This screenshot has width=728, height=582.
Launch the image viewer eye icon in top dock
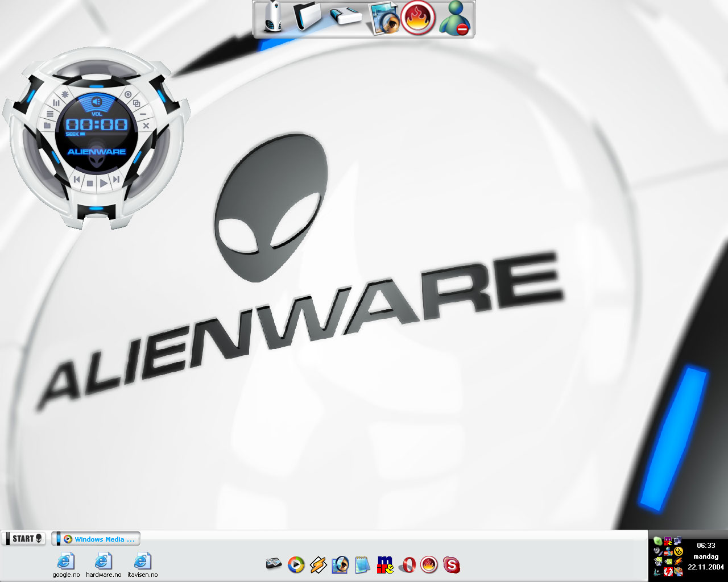(x=384, y=19)
